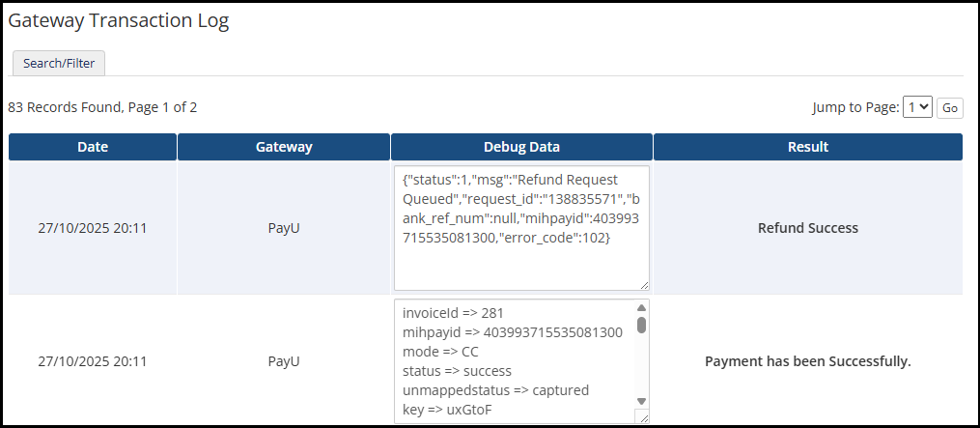Click scroll up arrow in second debug box

click(641, 308)
